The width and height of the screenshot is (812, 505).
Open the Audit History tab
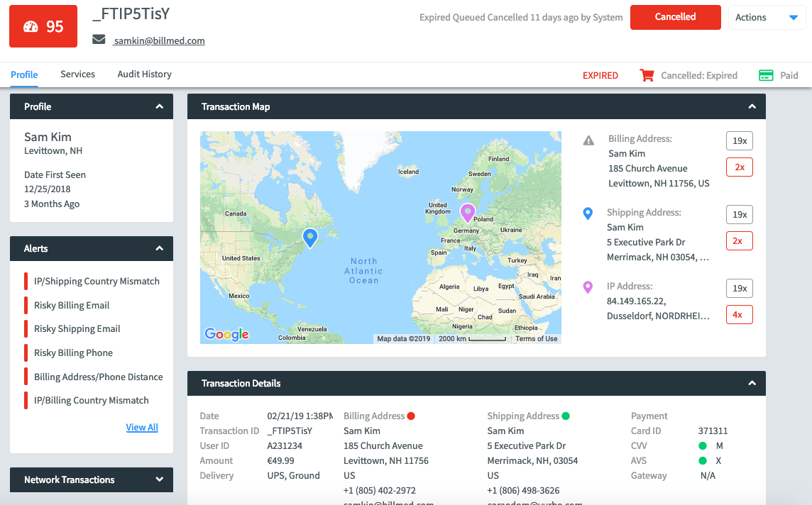(144, 74)
